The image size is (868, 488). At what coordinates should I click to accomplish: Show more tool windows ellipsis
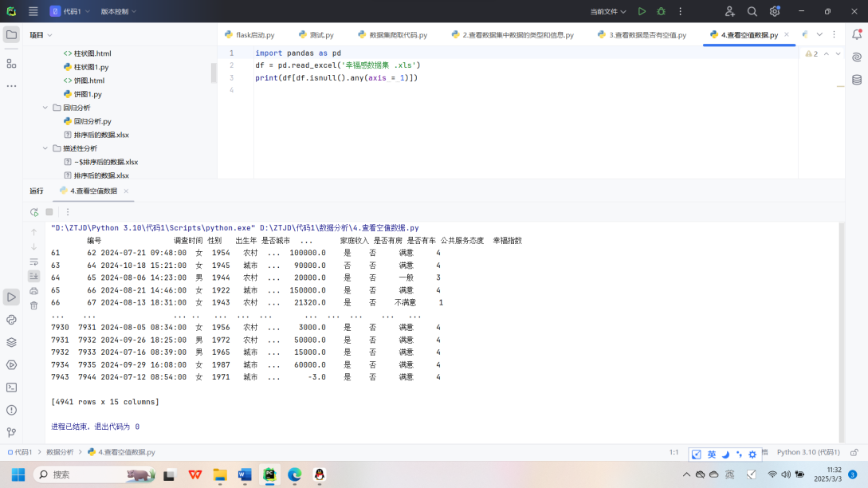click(11, 86)
